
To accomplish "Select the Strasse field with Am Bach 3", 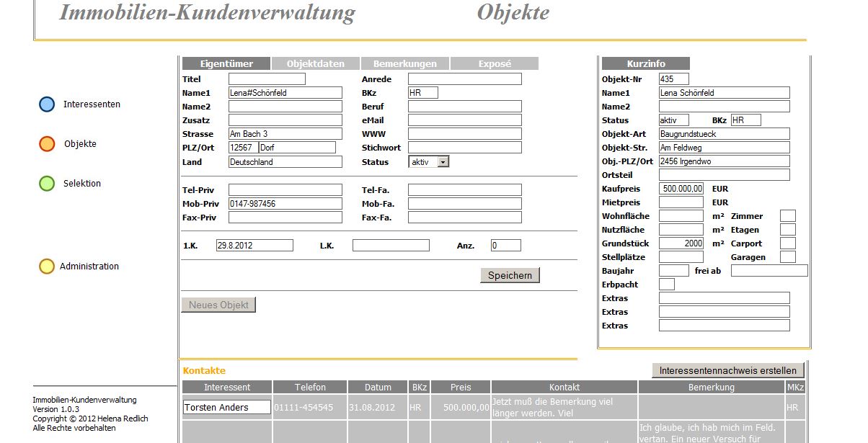I will [285, 133].
